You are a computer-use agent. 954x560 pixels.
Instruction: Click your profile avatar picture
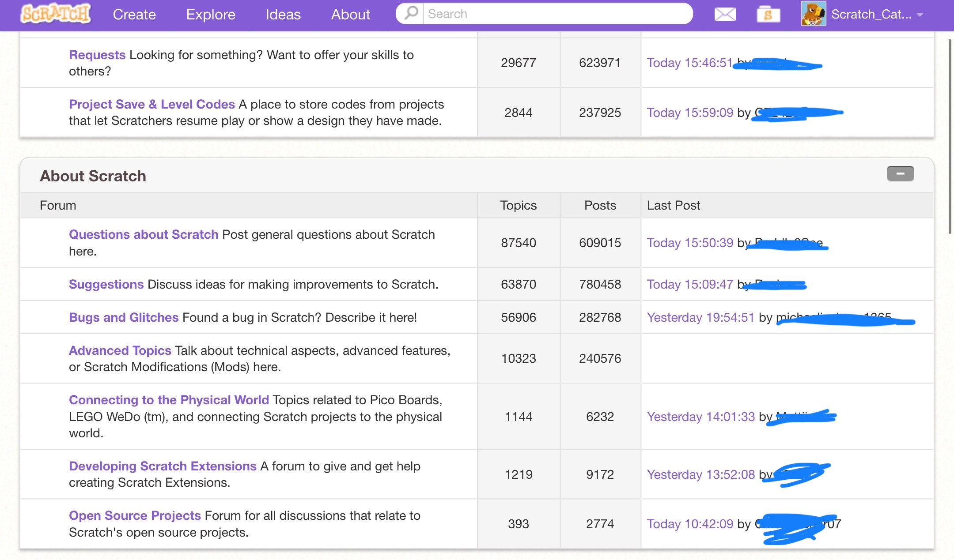pyautogui.click(x=813, y=14)
